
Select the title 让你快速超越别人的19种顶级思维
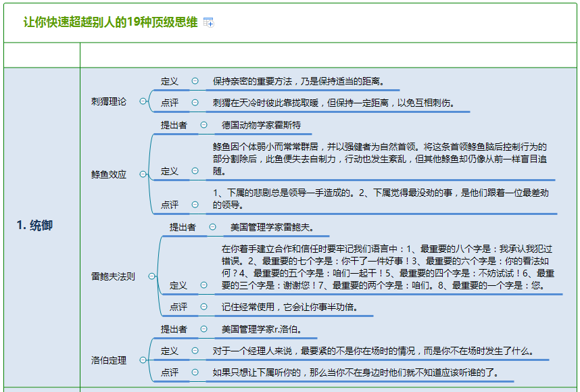[111, 22]
